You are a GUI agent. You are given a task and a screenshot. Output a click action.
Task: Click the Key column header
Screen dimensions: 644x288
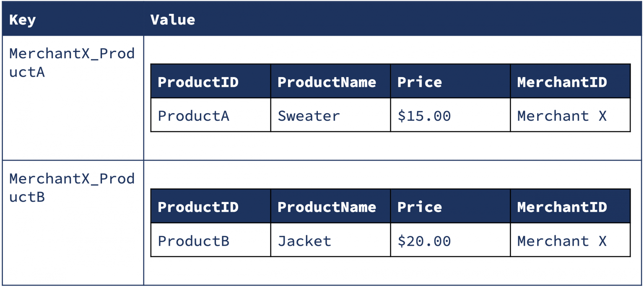[x=73, y=19]
